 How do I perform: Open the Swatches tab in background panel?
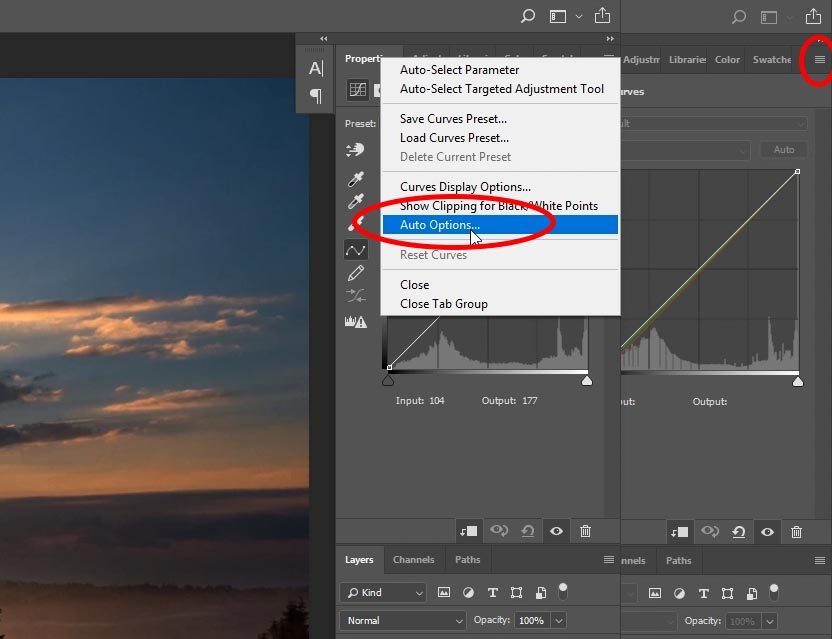coord(772,59)
